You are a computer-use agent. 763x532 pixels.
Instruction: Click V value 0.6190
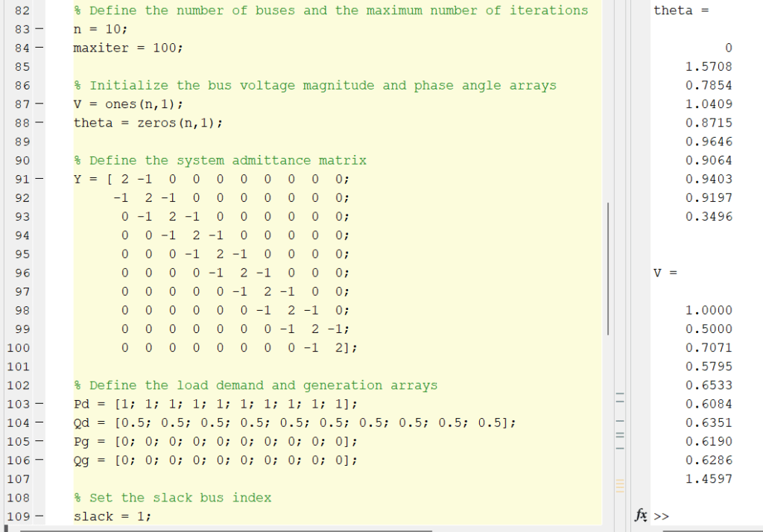pyautogui.click(x=709, y=441)
